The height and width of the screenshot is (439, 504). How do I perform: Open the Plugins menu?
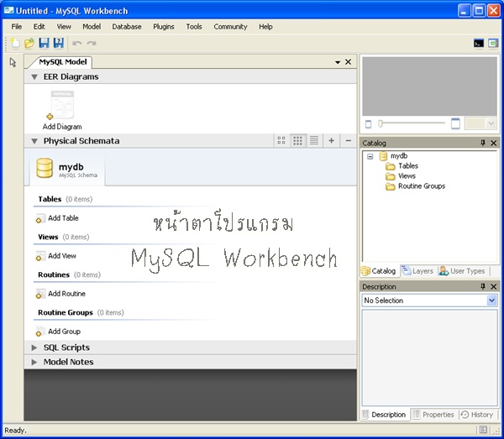[164, 27]
